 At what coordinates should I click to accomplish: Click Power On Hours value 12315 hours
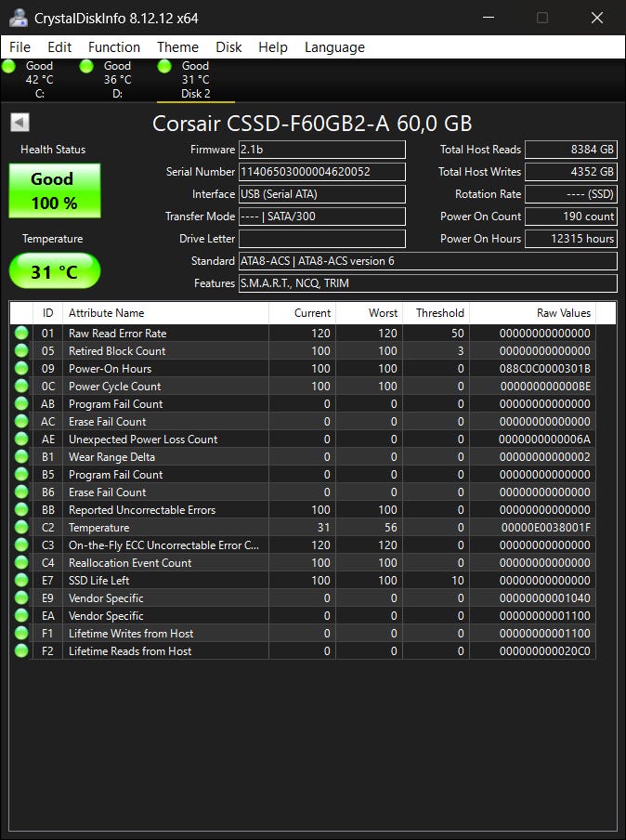571,239
